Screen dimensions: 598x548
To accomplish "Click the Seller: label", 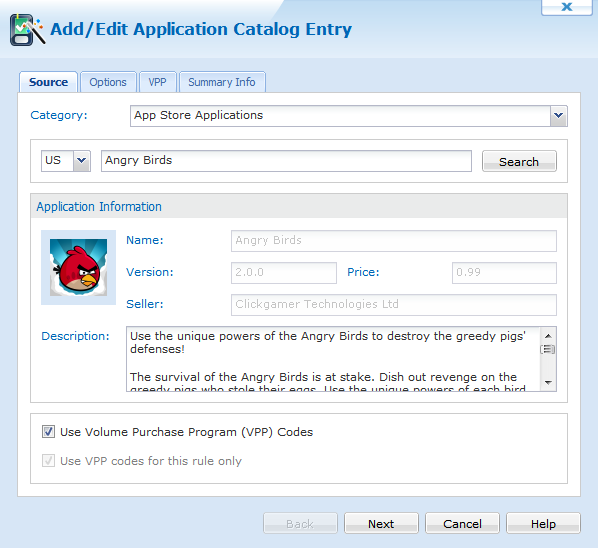I will coord(145,304).
